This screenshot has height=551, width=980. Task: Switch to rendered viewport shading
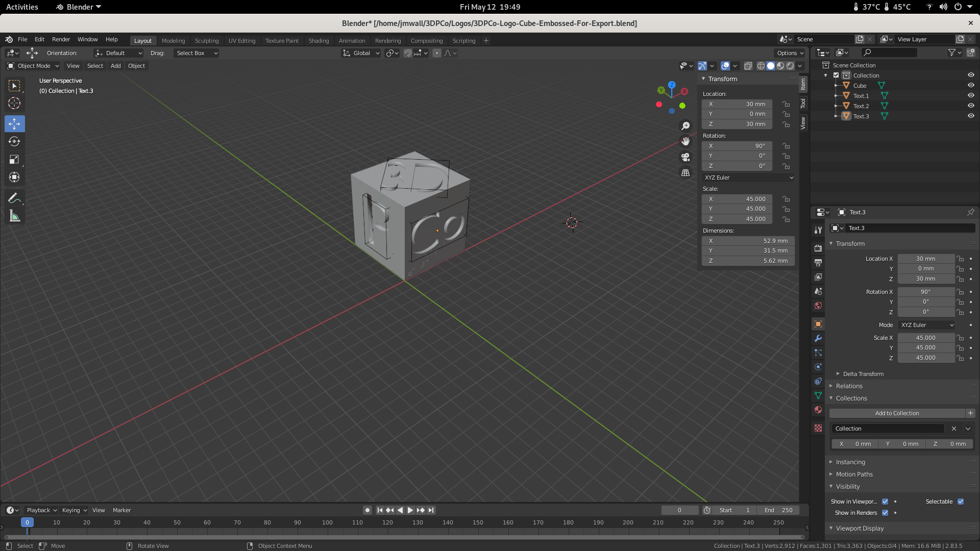(790, 66)
